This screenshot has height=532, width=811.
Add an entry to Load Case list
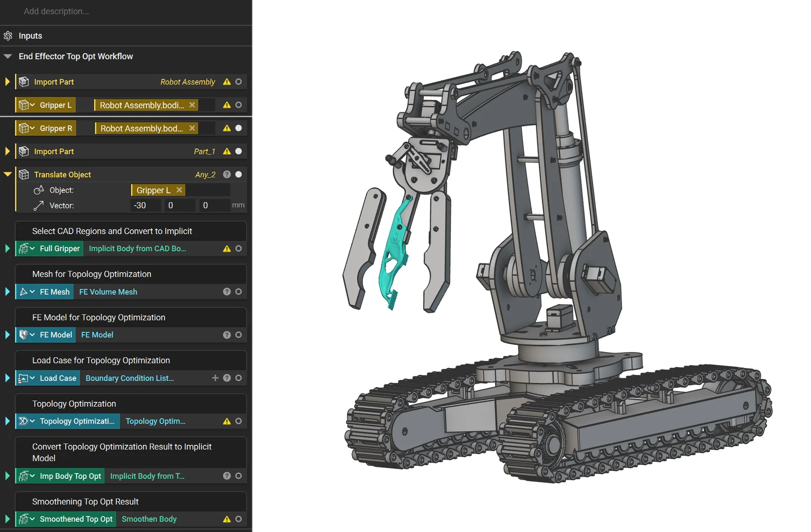(215, 378)
